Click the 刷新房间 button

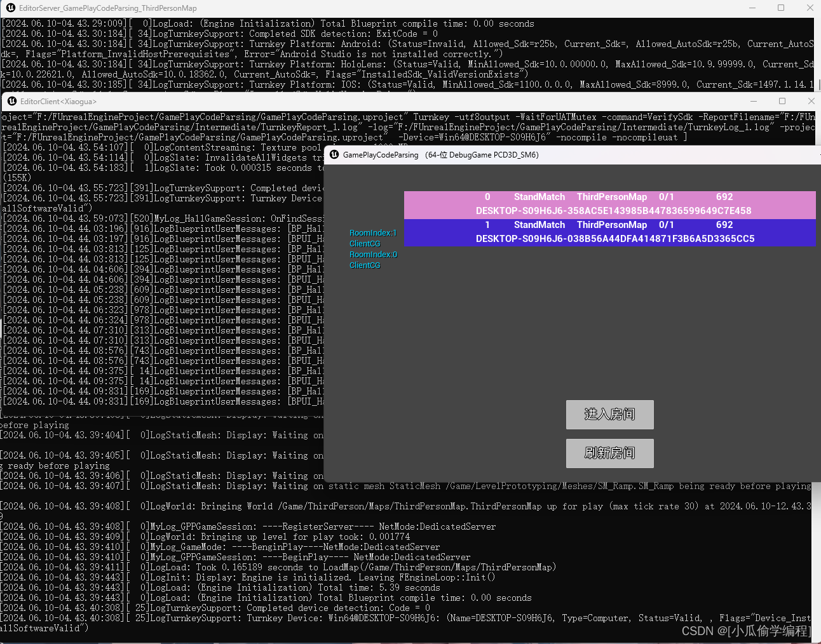point(609,453)
